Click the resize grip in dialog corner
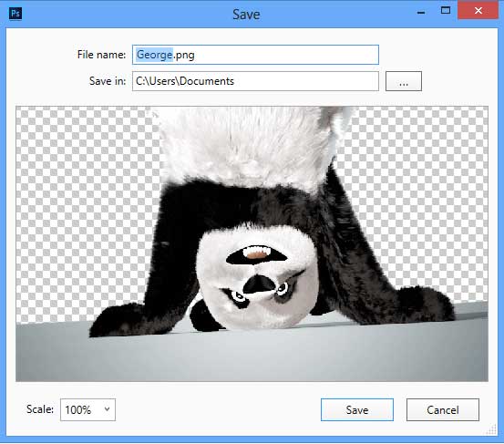This screenshot has width=504, height=444. [491, 429]
